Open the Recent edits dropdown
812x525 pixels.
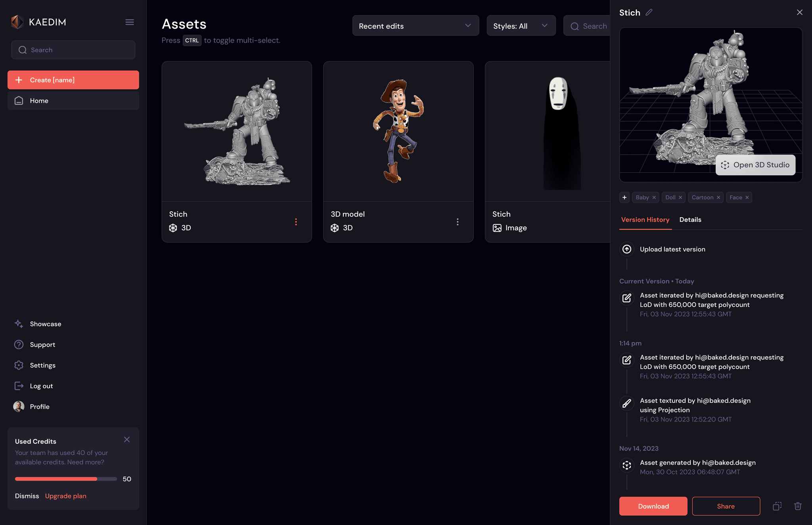pyautogui.click(x=415, y=25)
